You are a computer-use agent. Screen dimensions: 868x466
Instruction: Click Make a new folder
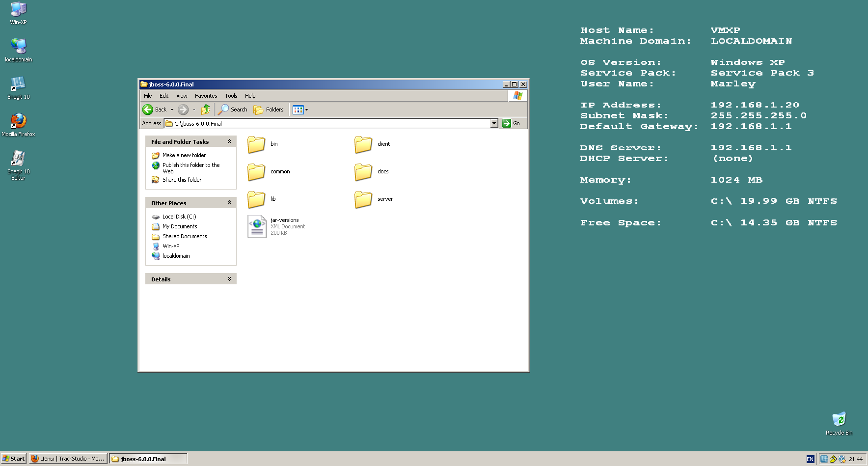tap(184, 155)
